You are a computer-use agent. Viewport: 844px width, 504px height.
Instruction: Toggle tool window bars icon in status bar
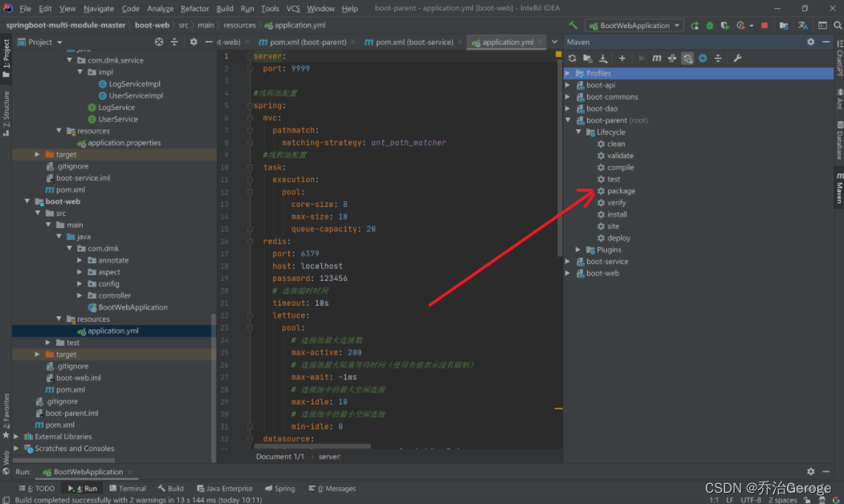point(6,500)
